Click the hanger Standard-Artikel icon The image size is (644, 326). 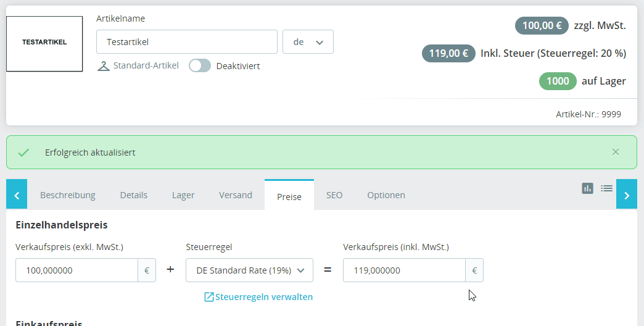click(x=104, y=65)
